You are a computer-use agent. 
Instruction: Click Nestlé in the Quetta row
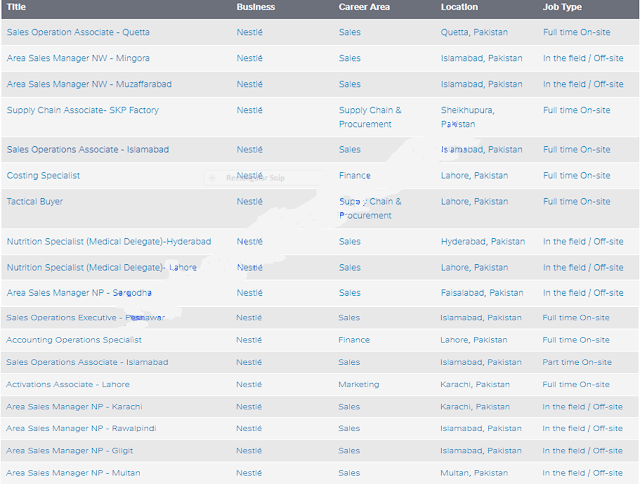[x=249, y=32]
